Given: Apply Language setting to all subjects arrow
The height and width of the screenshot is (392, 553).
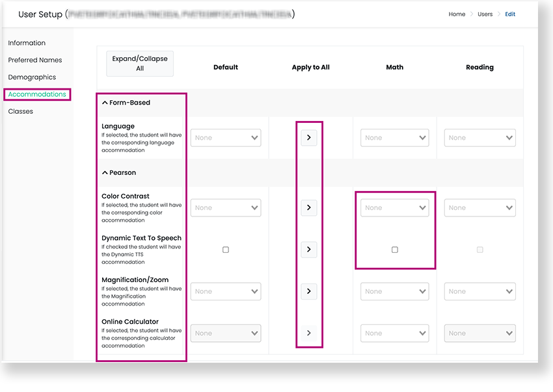Looking at the screenshot, I should pos(308,137).
